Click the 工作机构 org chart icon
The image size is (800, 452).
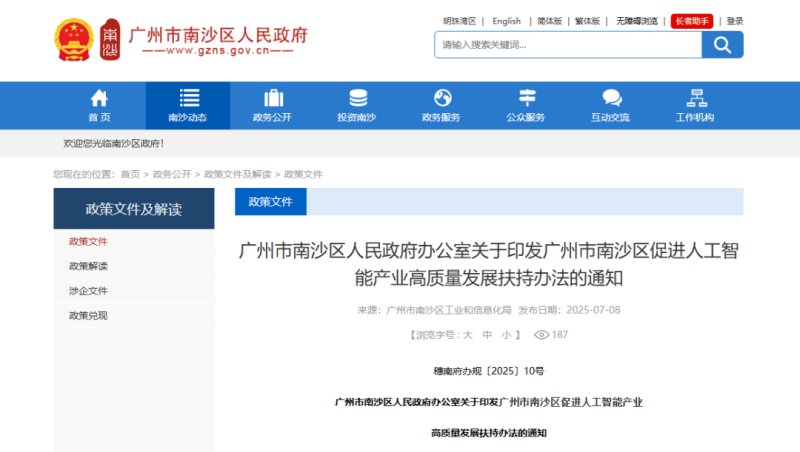pyautogui.click(x=696, y=98)
